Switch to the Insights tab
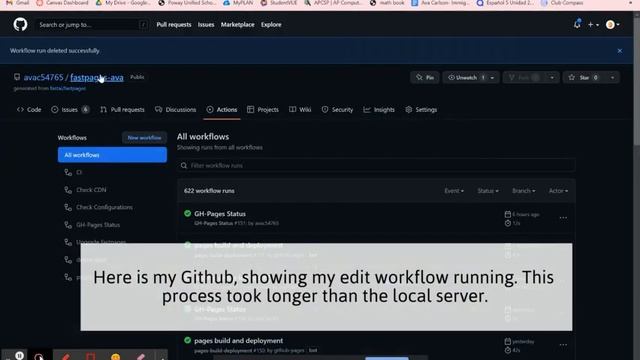 (x=379, y=109)
